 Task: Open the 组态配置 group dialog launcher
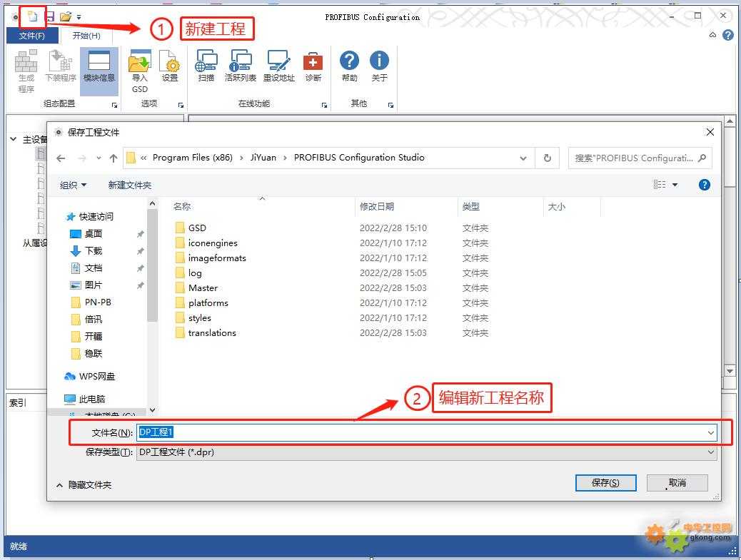click(114, 105)
